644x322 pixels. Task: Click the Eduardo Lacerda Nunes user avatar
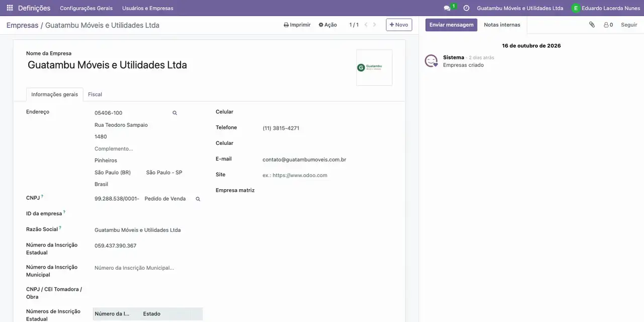pyautogui.click(x=576, y=8)
